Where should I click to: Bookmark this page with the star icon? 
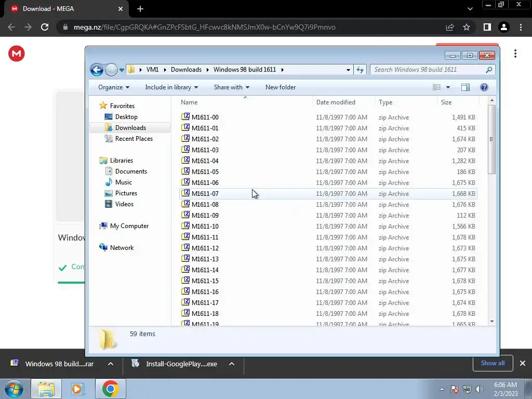pos(467,27)
